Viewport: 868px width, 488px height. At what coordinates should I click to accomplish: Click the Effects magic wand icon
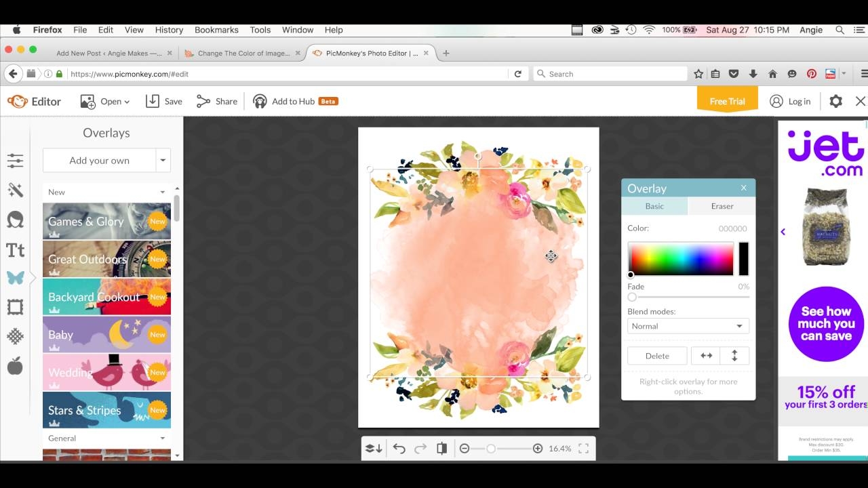[15, 190]
